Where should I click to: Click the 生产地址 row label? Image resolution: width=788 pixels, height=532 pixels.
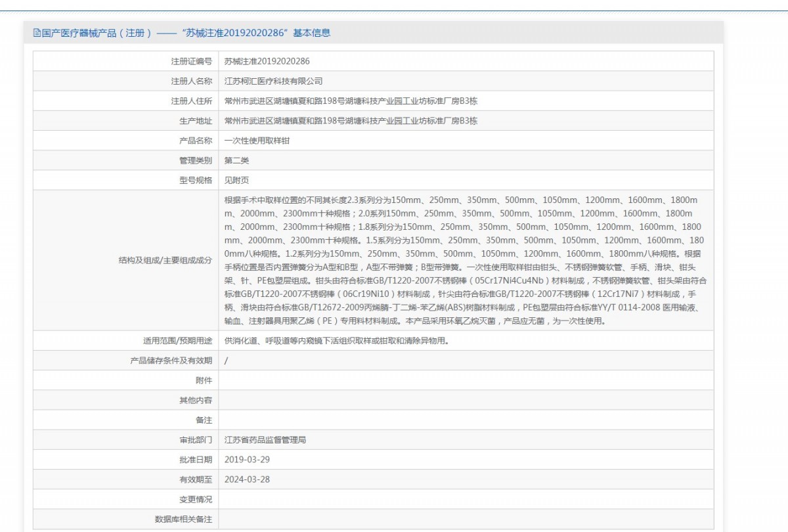coord(196,121)
